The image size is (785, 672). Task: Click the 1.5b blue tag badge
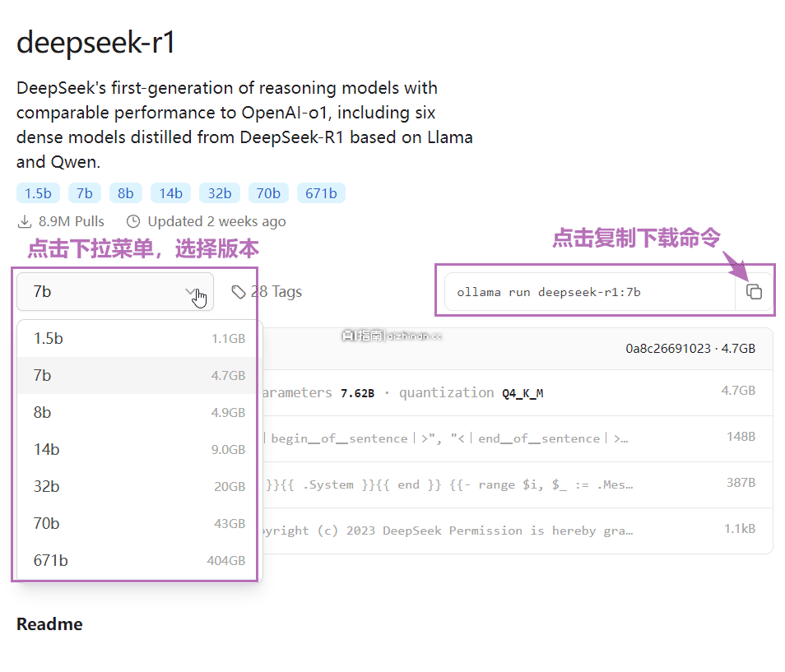38,193
